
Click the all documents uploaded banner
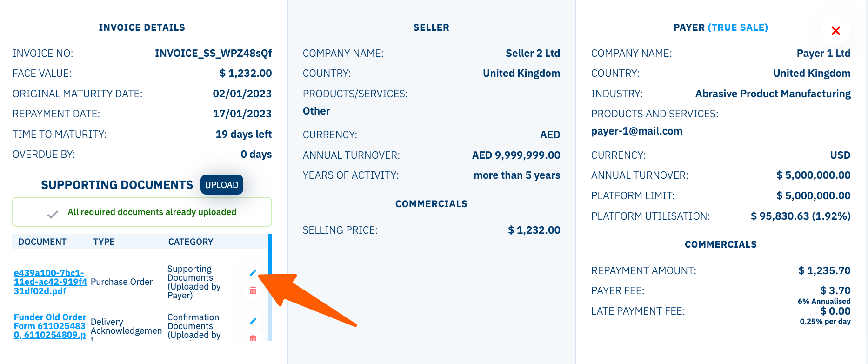coord(142,212)
